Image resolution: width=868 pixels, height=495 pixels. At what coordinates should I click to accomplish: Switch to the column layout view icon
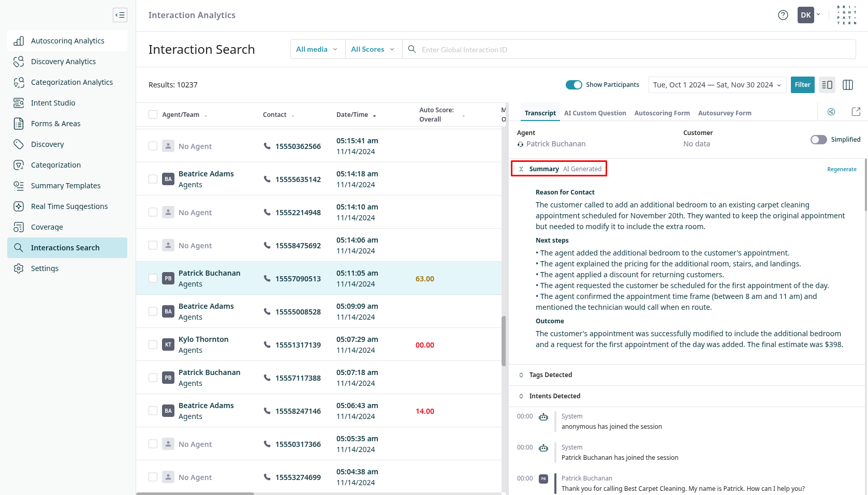pyautogui.click(x=847, y=85)
